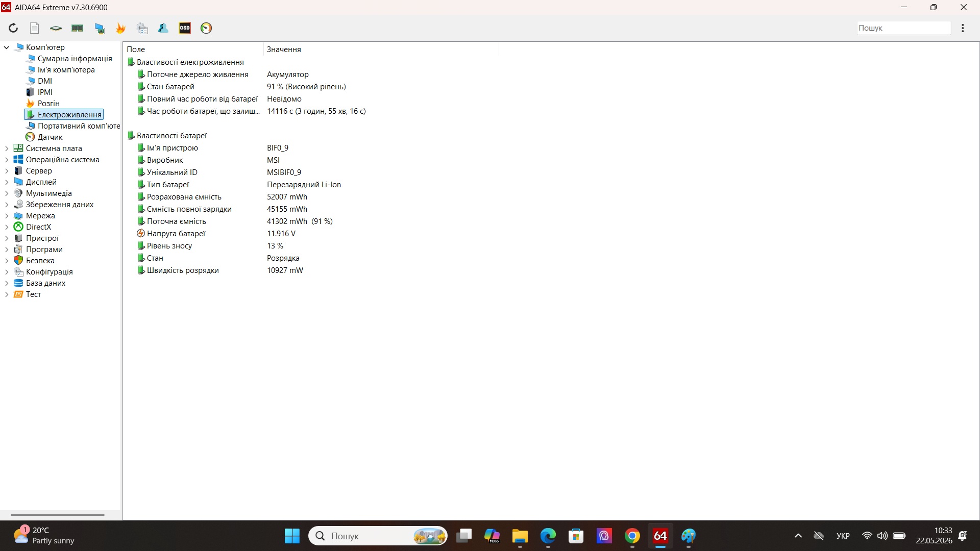Expand the Мережа tree node

click(x=7, y=216)
